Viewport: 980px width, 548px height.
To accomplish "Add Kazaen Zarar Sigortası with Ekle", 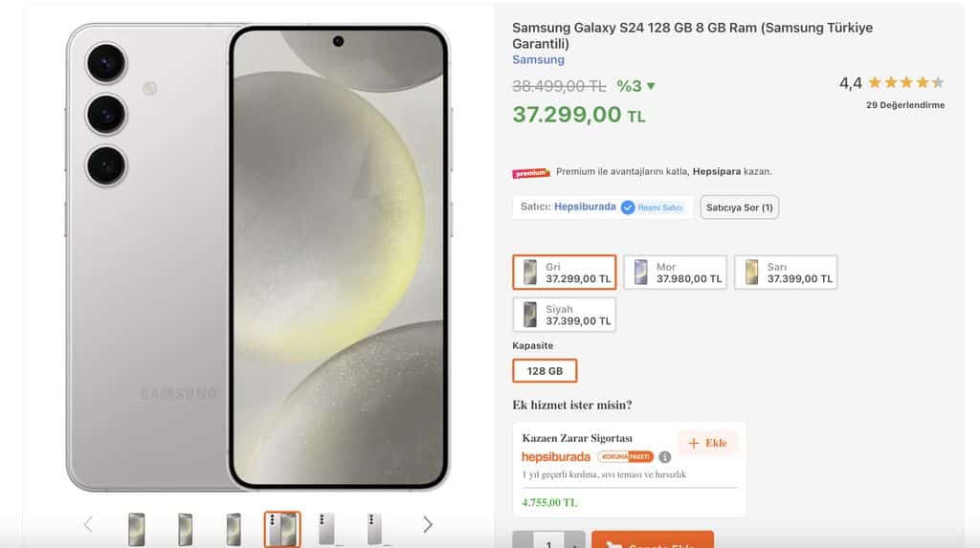I will tap(707, 443).
